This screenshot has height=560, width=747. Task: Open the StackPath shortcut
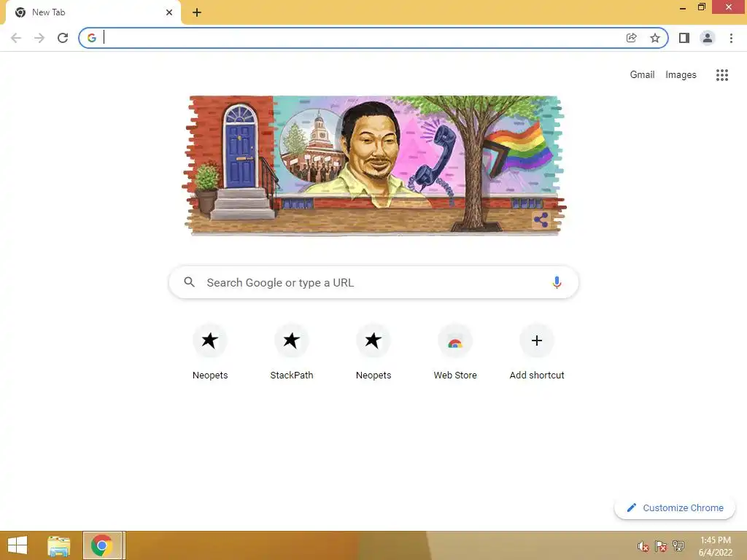[x=292, y=352]
